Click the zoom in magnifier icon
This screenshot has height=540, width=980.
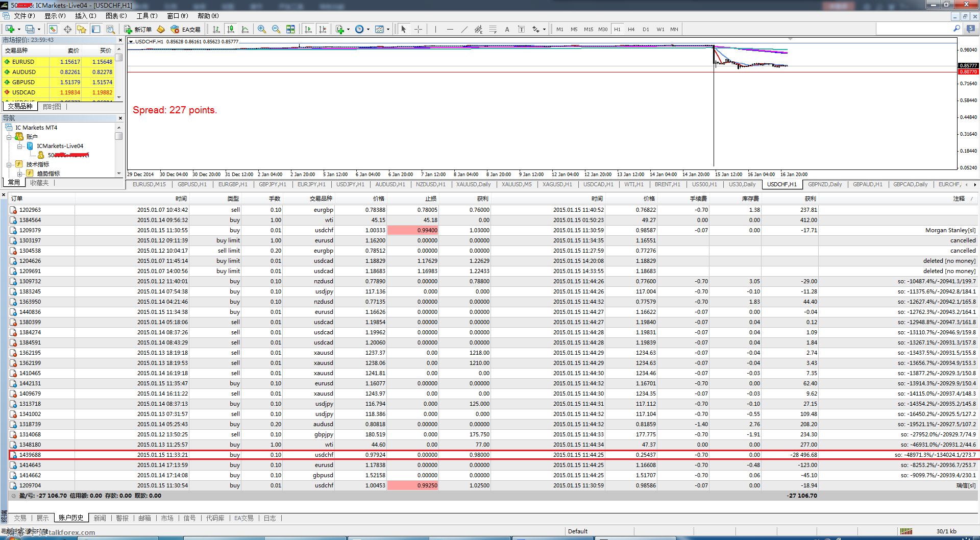point(262,29)
